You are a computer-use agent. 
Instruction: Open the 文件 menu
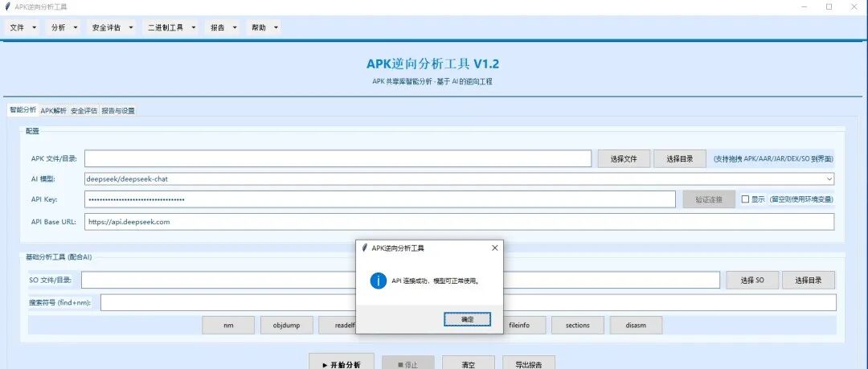point(23,27)
